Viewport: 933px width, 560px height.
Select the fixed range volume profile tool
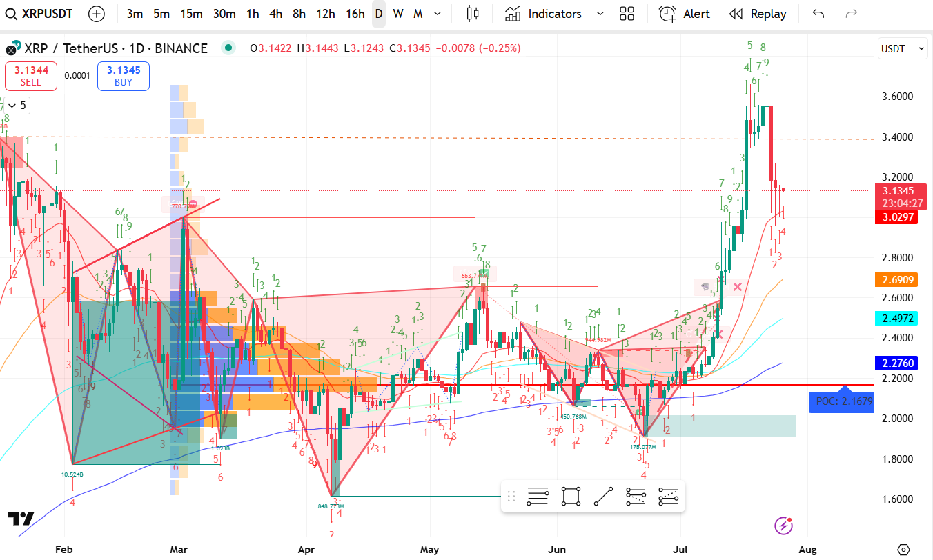tap(537, 496)
